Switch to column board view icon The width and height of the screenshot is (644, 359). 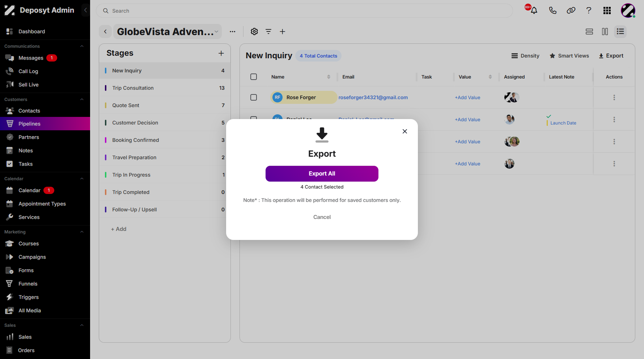(x=605, y=31)
